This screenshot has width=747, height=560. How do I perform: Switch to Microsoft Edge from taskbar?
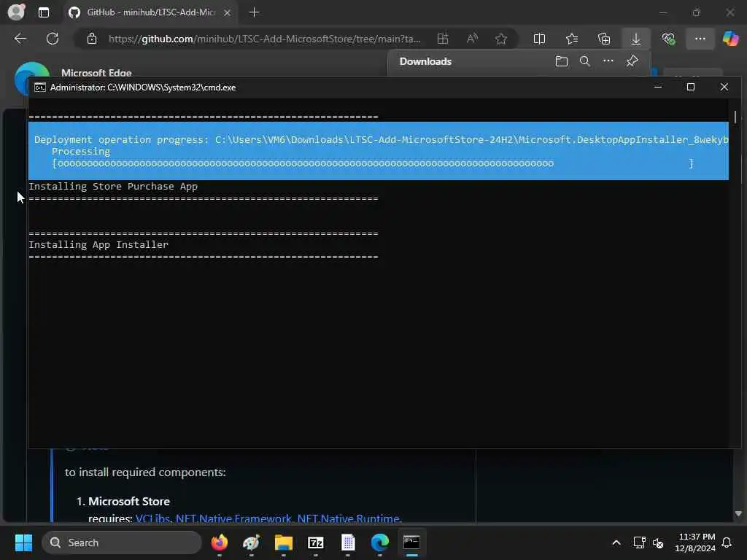pos(379,542)
